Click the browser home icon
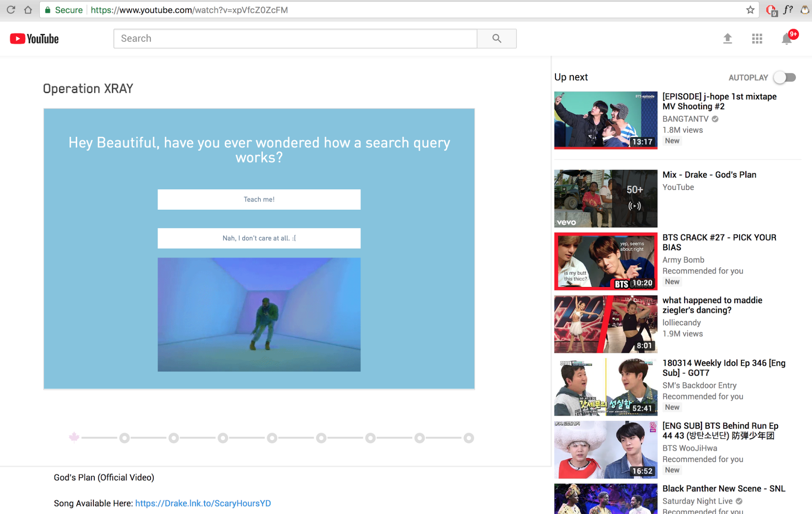Viewport: 812px width, 514px height. click(x=28, y=10)
